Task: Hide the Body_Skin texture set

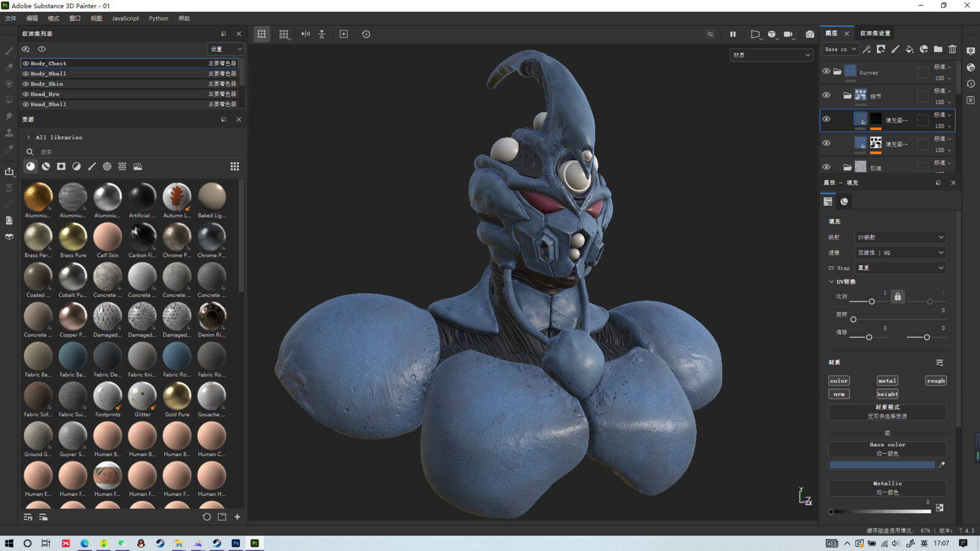Action: (26, 84)
